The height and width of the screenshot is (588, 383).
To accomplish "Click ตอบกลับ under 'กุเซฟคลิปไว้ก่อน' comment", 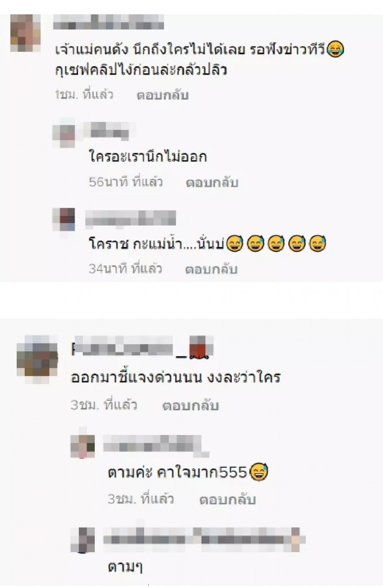I will [x=163, y=95].
